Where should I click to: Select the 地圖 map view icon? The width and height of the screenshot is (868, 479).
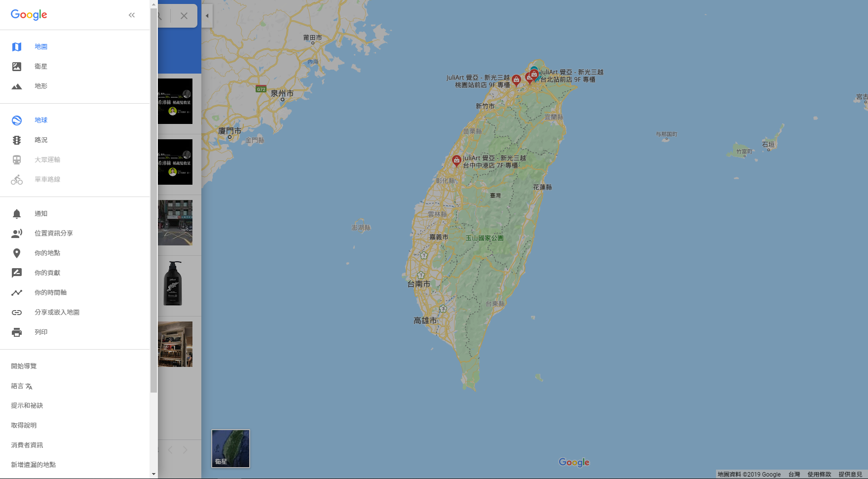pos(17,47)
